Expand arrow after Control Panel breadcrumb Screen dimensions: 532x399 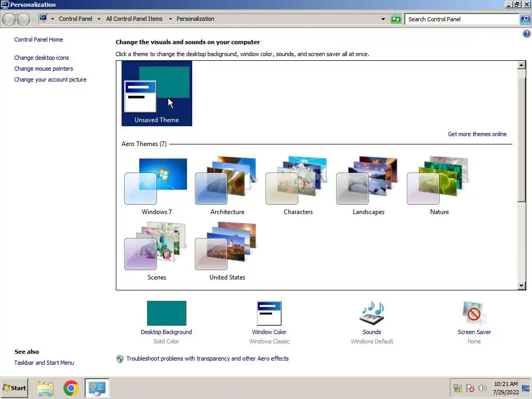[99, 19]
